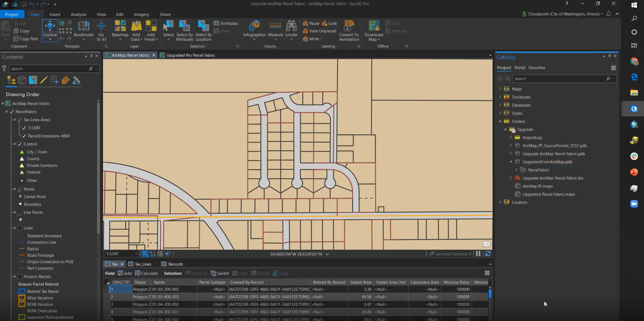Open the Bookmarks gallery
The image size is (644, 321).
click(x=84, y=30)
